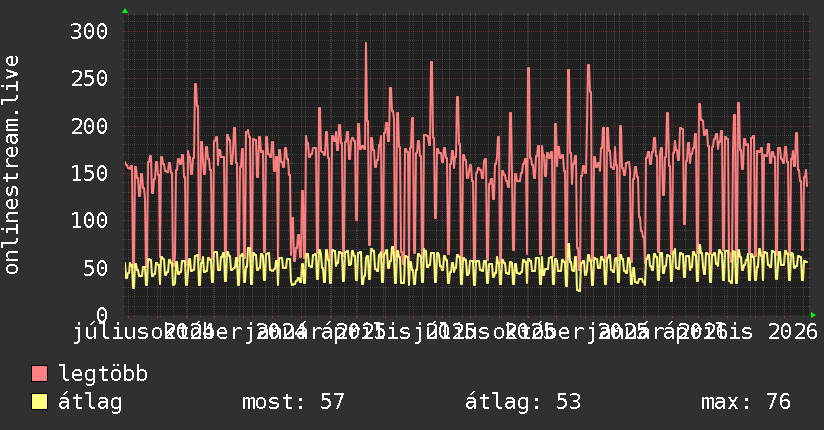Viewport: 824px width, 430px height.
Task: Click the 300 y-axis label
Action: (89, 32)
